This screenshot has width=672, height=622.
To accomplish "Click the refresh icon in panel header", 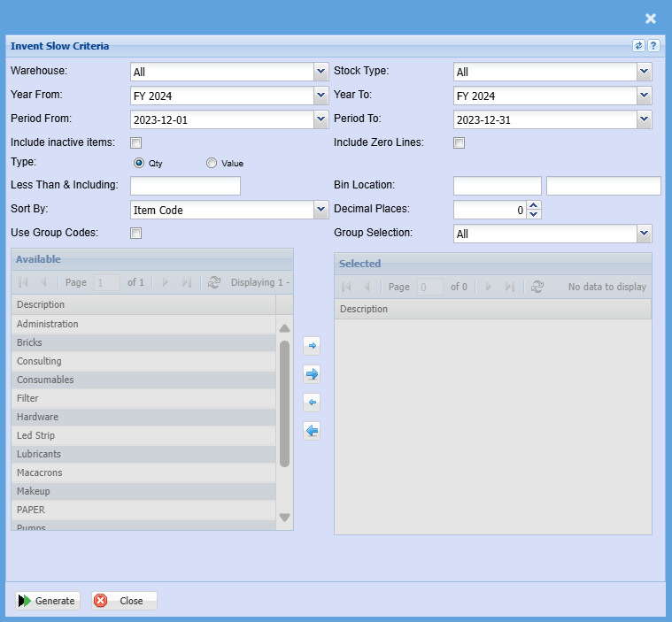I will click(x=638, y=46).
